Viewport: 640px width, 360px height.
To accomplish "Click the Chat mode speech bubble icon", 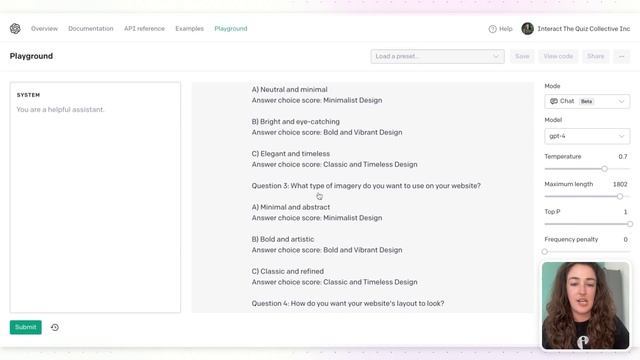I will click(x=553, y=101).
